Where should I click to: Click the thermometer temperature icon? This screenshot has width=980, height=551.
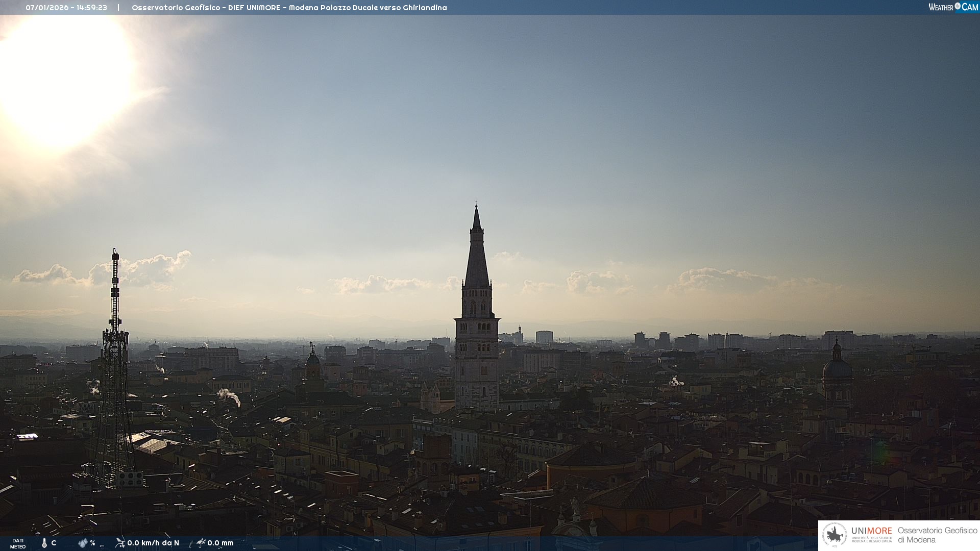pos(44,543)
